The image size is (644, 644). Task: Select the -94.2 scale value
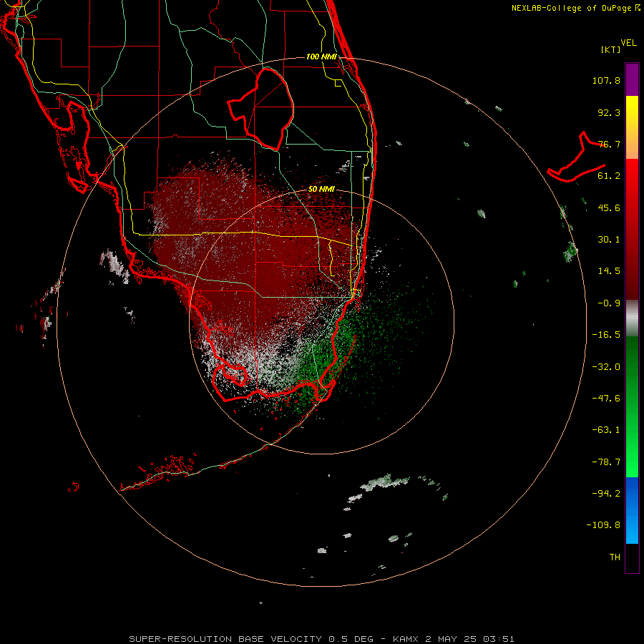tap(606, 493)
